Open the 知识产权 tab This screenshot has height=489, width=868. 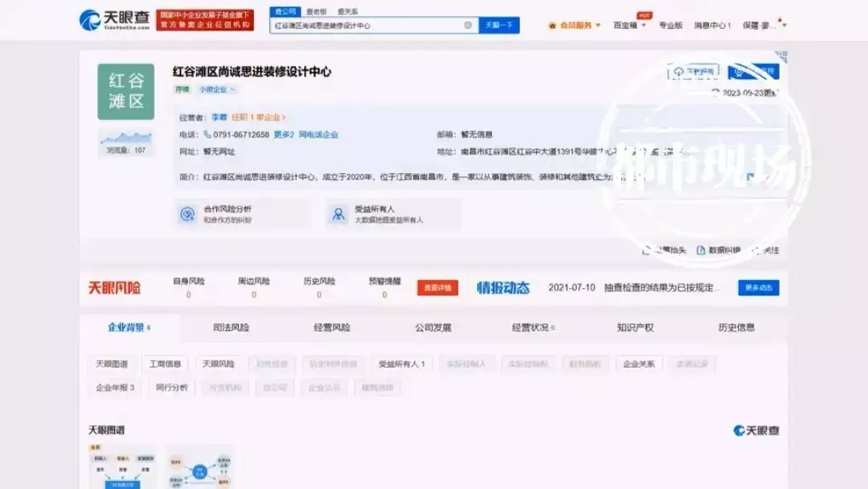click(x=635, y=327)
